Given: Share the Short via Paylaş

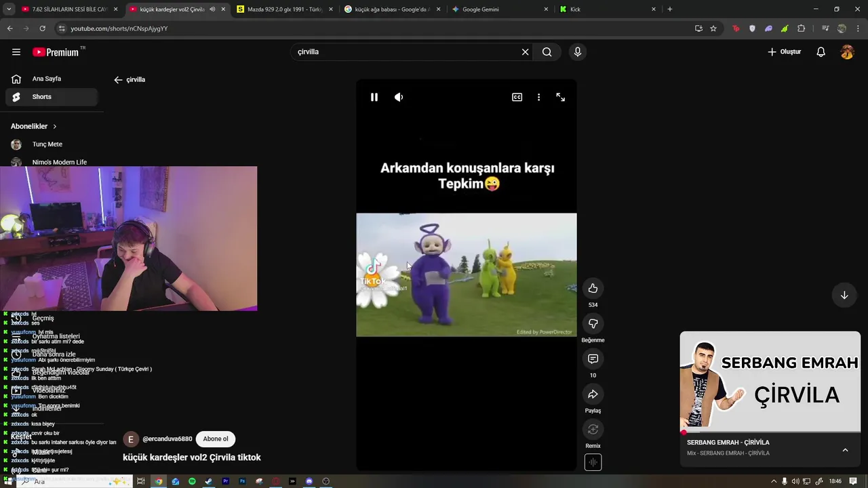Looking at the screenshot, I should pos(593,394).
